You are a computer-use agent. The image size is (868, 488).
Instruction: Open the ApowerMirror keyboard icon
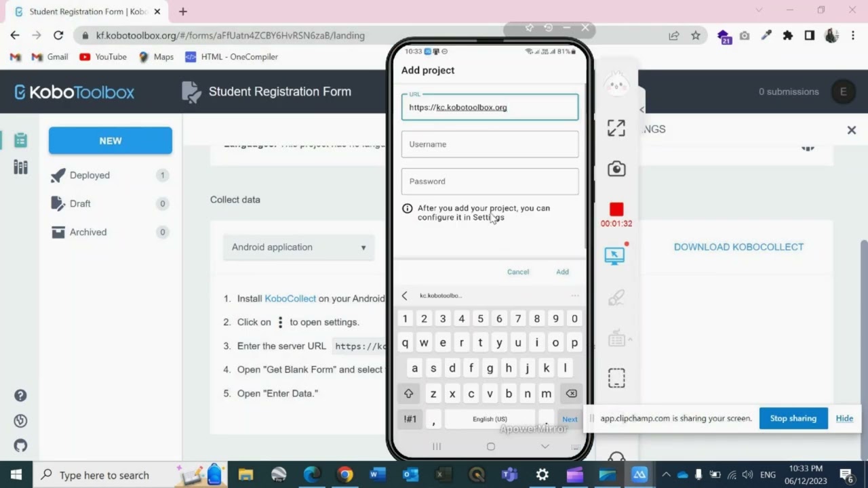click(x=616, y=338)
